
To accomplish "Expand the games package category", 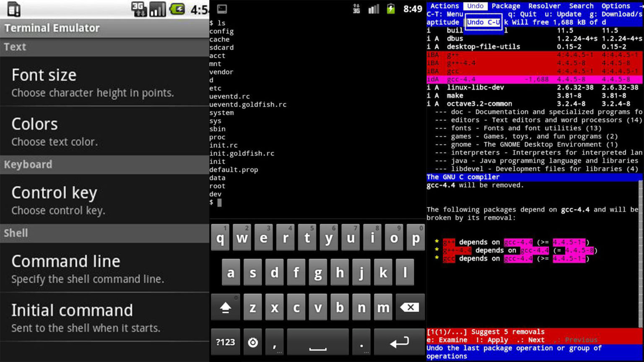I will (461, 136).
